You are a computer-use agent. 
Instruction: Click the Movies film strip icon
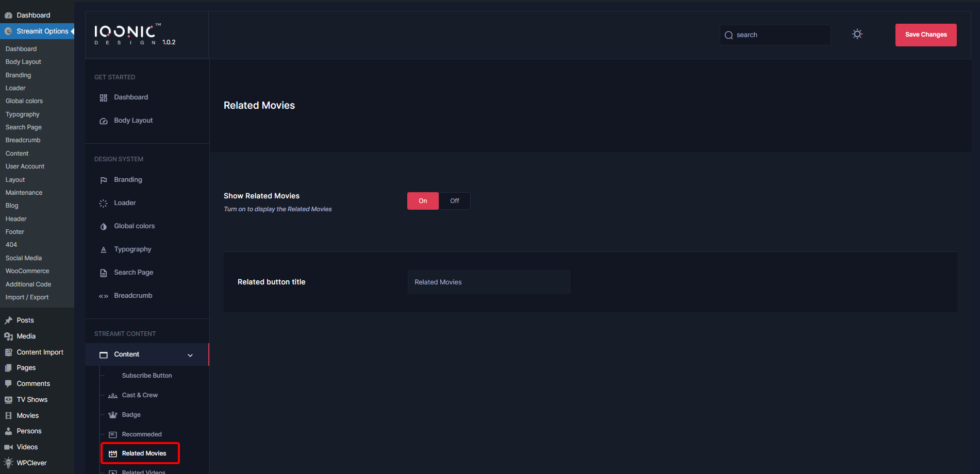[8, 416]
